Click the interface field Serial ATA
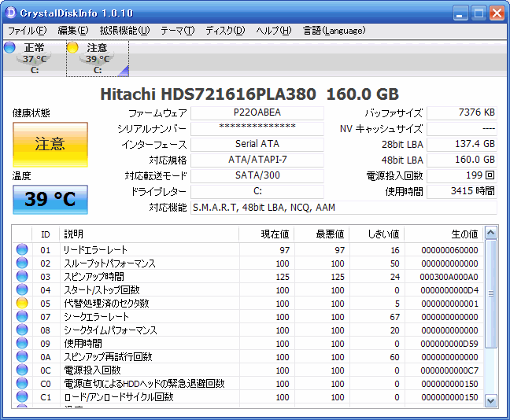Image resolution: width=510 pixels, height=420 pixels. (257, 145)
